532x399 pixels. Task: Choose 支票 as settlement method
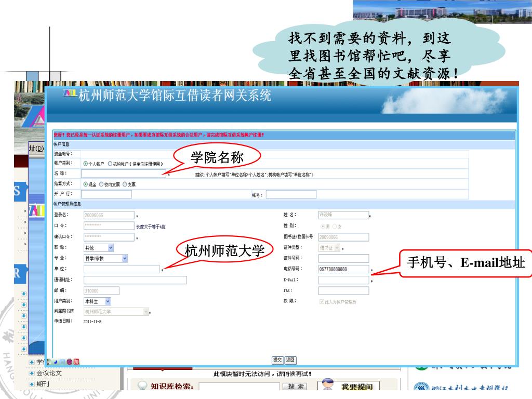pyautogui.click(x=125, y=184)
